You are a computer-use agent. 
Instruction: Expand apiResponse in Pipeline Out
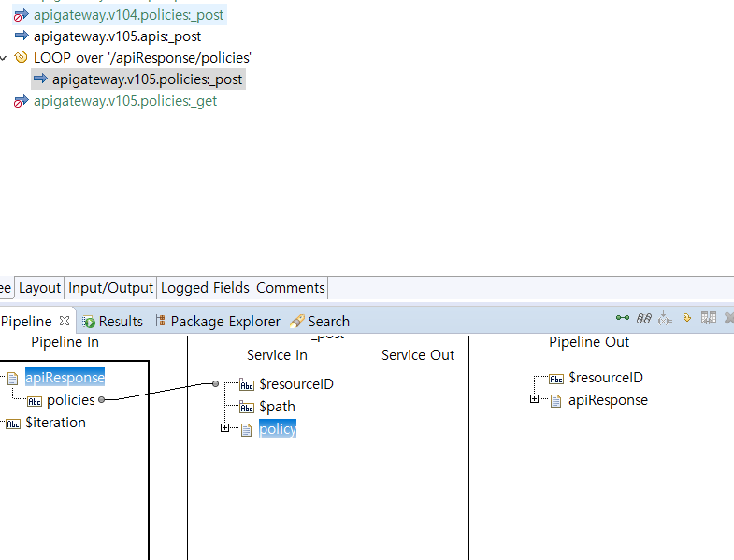pyautogui.click(x=535, y=399)
